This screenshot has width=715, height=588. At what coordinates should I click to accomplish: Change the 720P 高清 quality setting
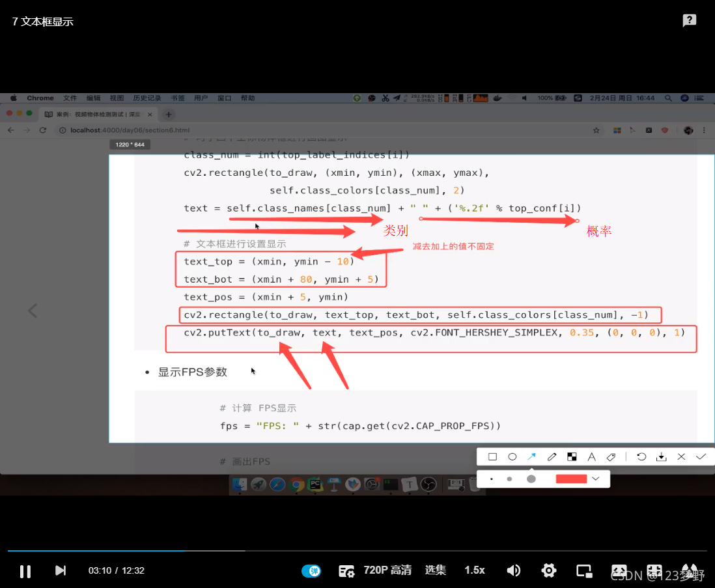click(387, 570)
